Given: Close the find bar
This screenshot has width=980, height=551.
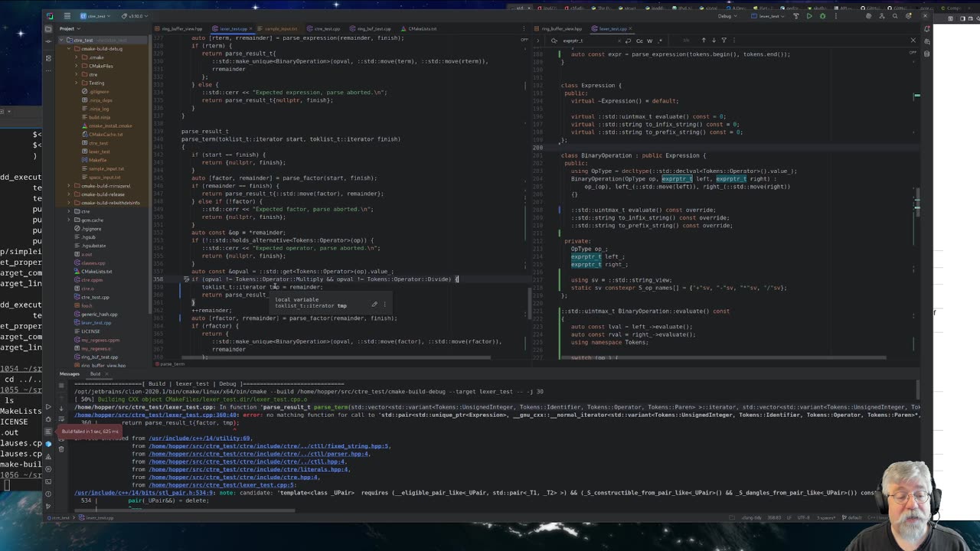Looking at the screenshot, I should [913, 41].
